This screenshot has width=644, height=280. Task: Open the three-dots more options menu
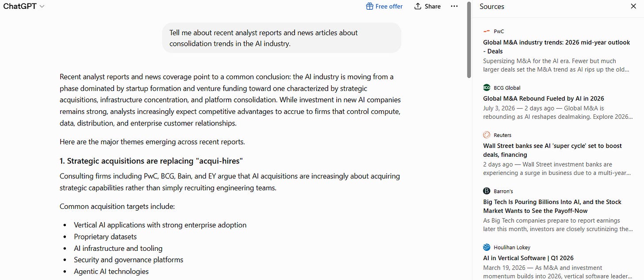(454, 6)
